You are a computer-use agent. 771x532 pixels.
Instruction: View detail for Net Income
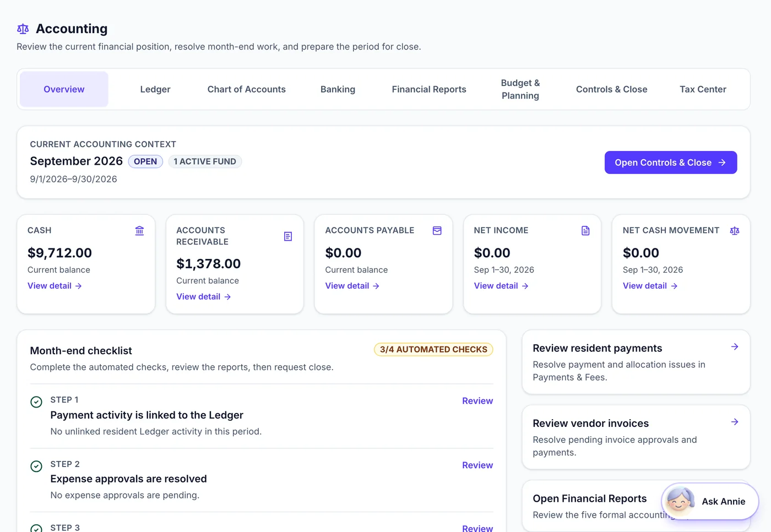click(501, 286)
